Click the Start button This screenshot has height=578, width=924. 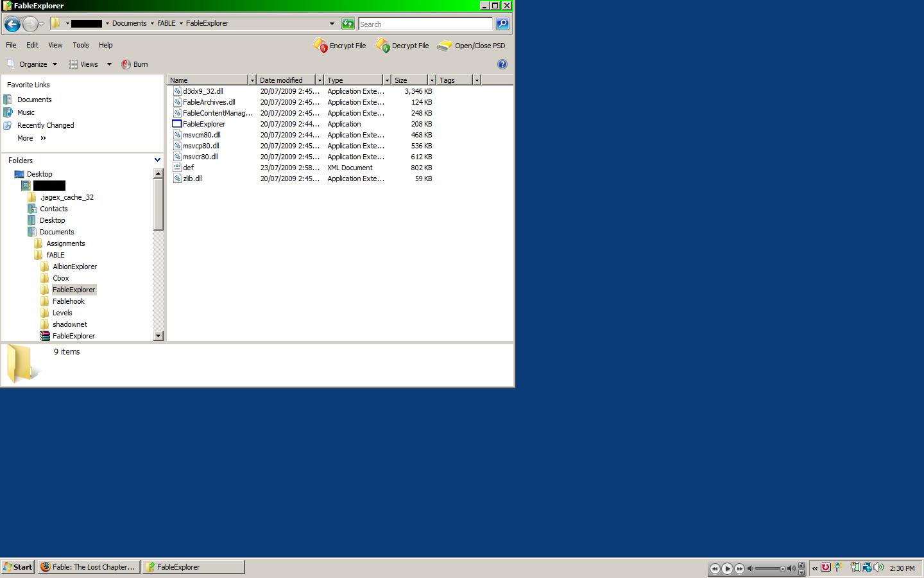click(x=17, y=567)
